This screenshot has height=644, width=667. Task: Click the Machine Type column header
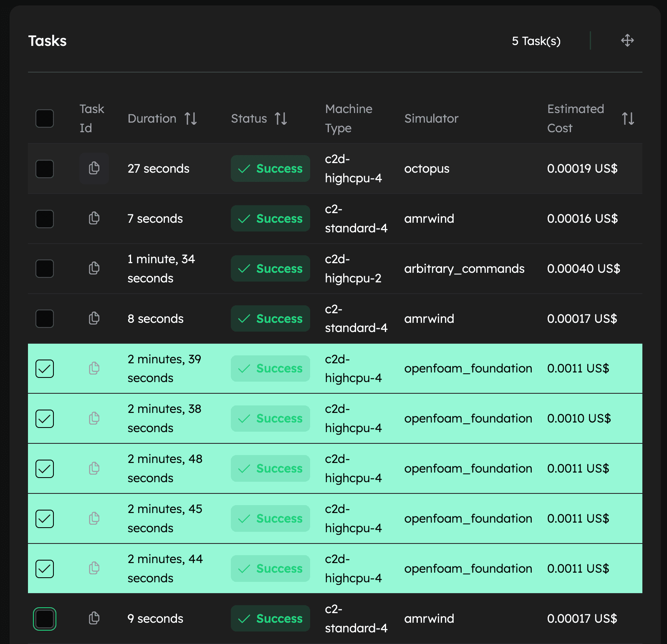(x=349, y=118)
